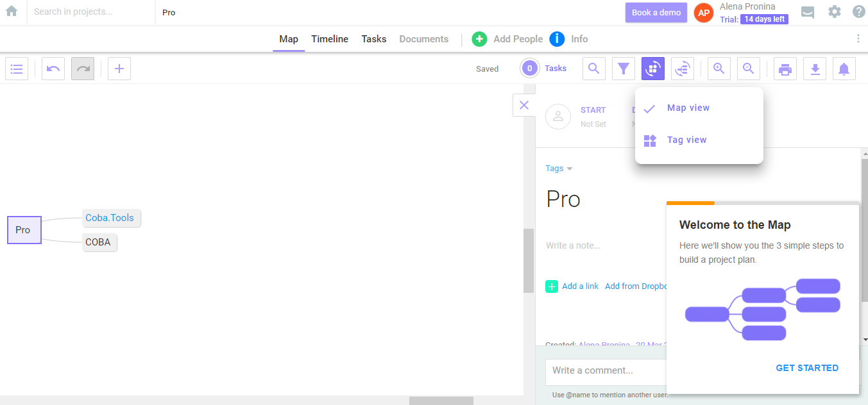Click the blue Info icon
This screenshot has width=868, height=405.
557,39
